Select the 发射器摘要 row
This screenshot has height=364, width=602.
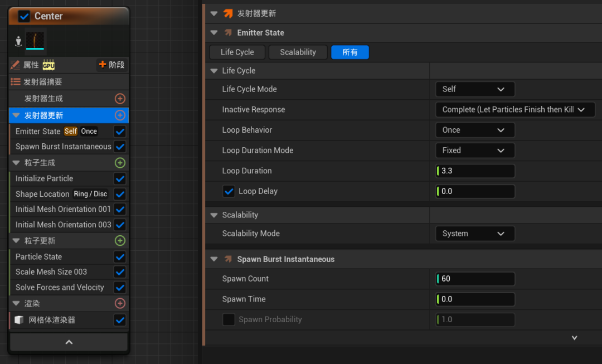point(69,82)
